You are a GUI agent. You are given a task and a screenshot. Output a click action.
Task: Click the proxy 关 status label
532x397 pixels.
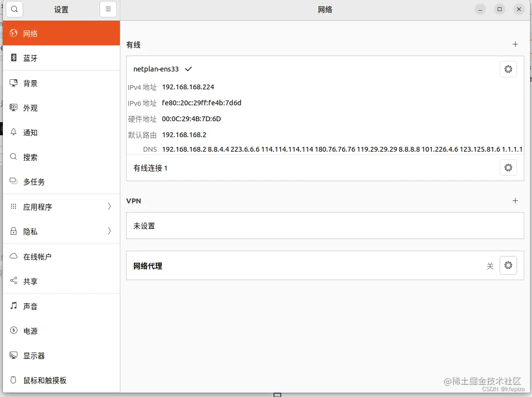490,266
